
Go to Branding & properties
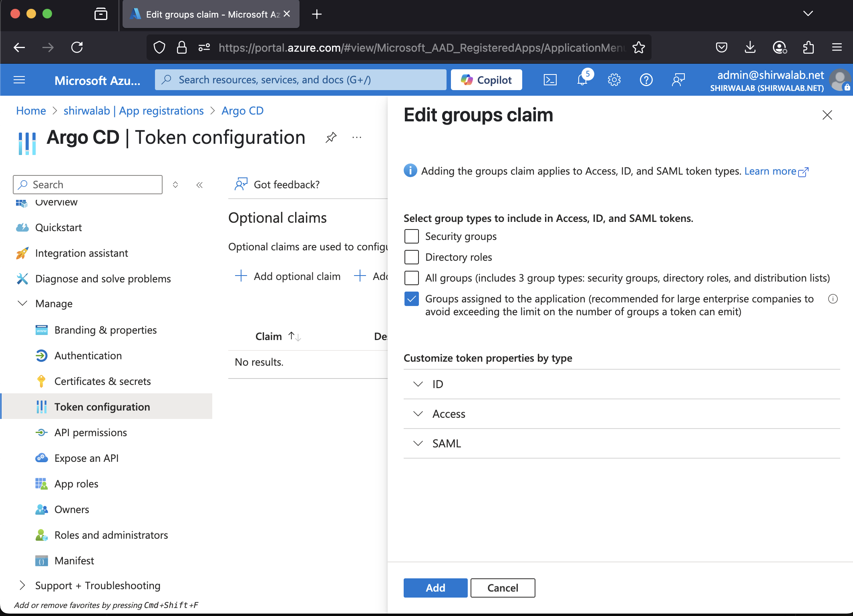(106, 330)
